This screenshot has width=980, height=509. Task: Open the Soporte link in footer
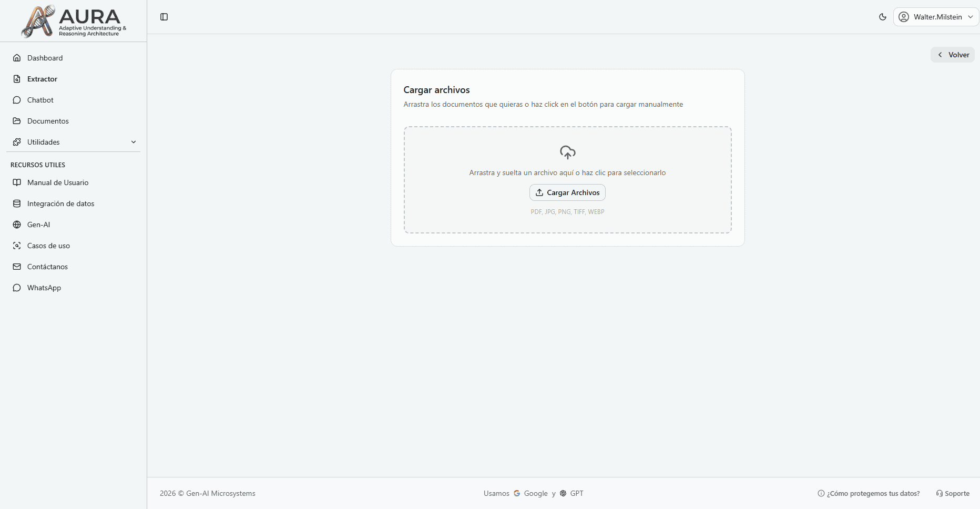coord(953,493)
